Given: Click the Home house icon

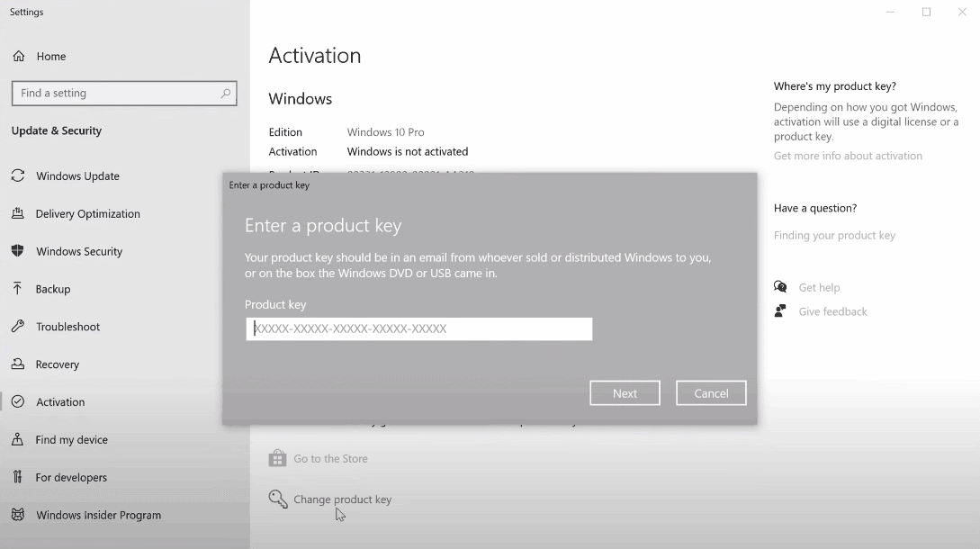Looking at the screenshot, I should (x=19, y=57).
